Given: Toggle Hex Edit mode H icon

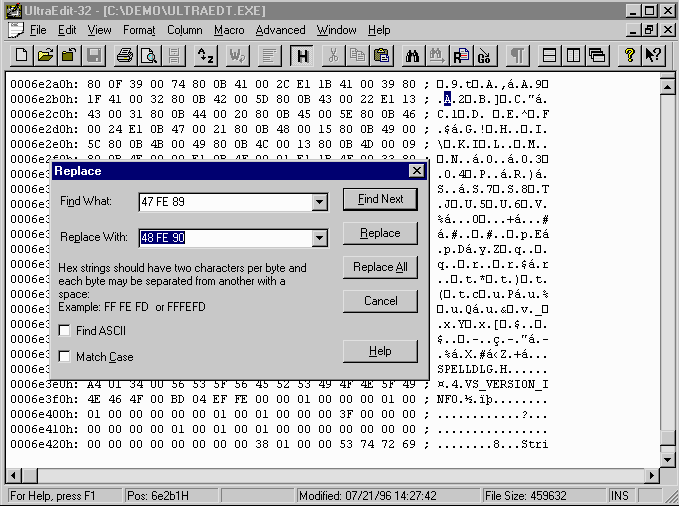Looking at the screenshot, I should (x=302, y=55).
